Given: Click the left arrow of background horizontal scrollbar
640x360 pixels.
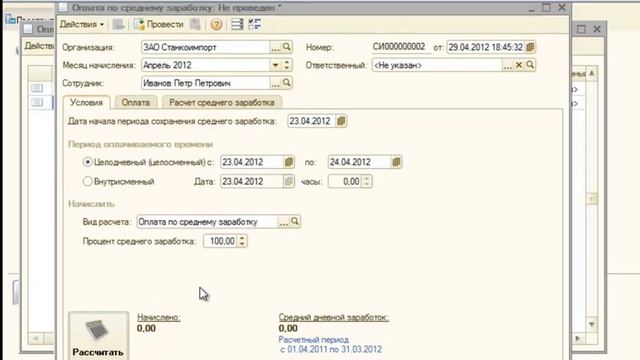Looking at the screenshot, I should [36, 338].
